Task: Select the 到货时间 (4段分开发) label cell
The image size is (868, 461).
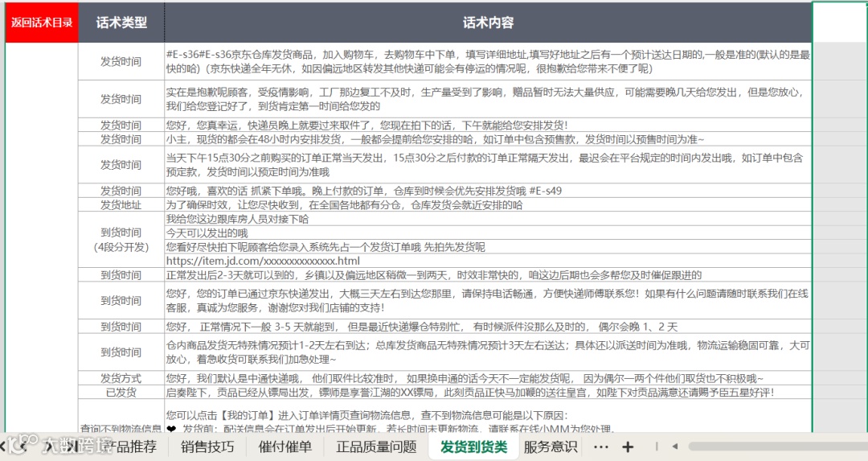Action: (x=121, y=240)
